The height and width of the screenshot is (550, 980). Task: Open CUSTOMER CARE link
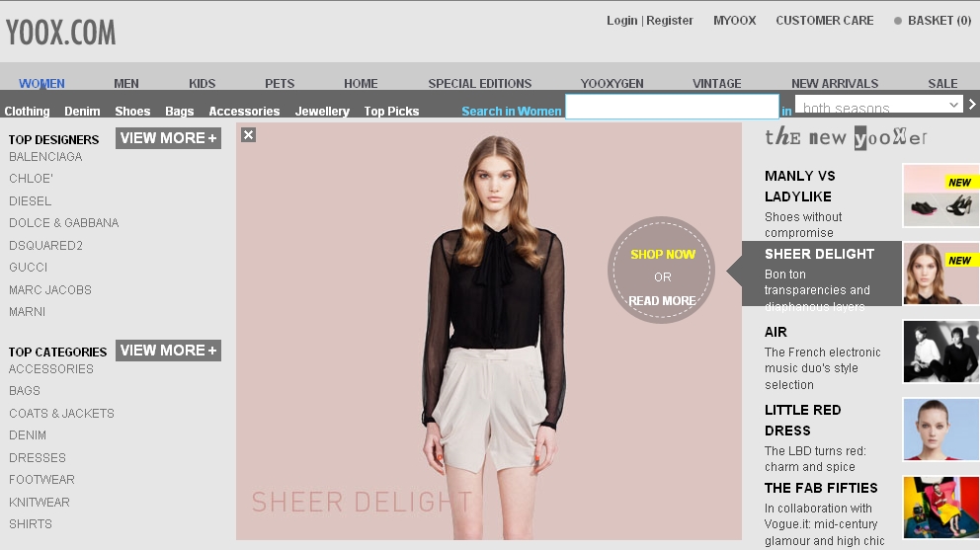[x=824, y=21]
